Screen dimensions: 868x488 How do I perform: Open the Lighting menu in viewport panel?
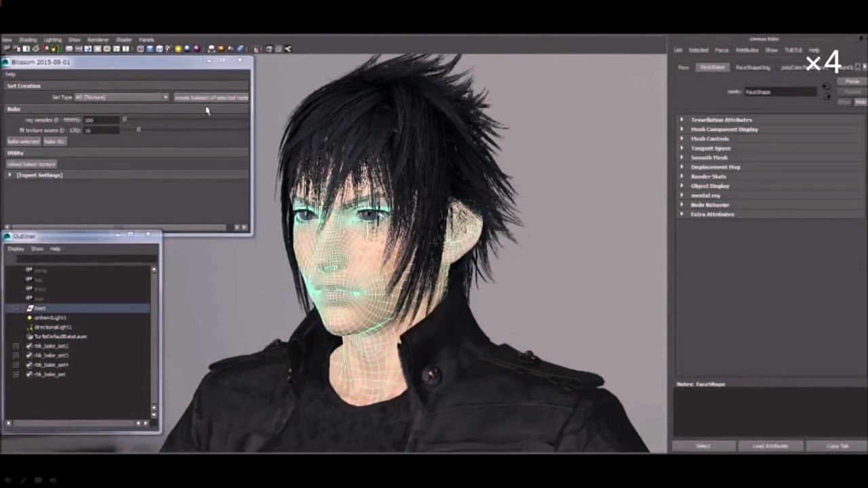tap(52, 40)
